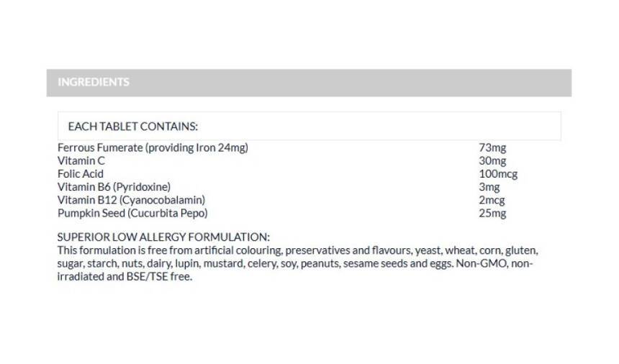This screenshot has height=364, width=619.
Task: Click the word "gluten" in the paragraph
Action: (x=521, y=250)
